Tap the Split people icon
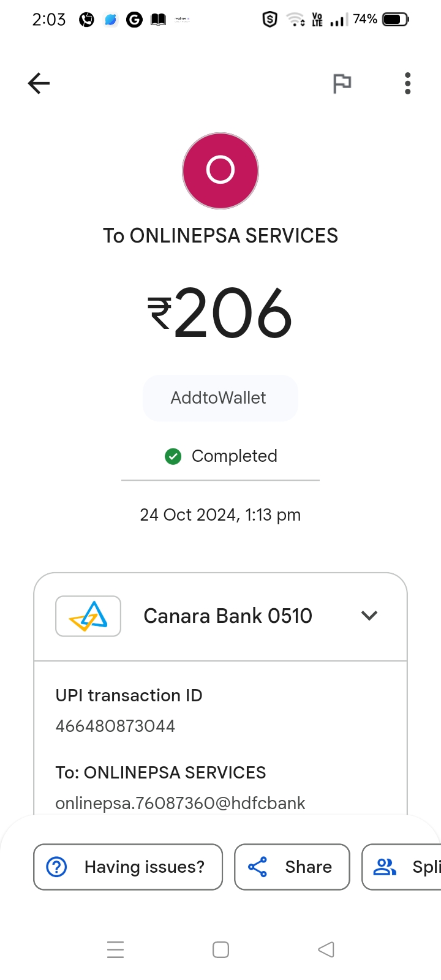The image size is (441, 980). (x=385, y=867)
